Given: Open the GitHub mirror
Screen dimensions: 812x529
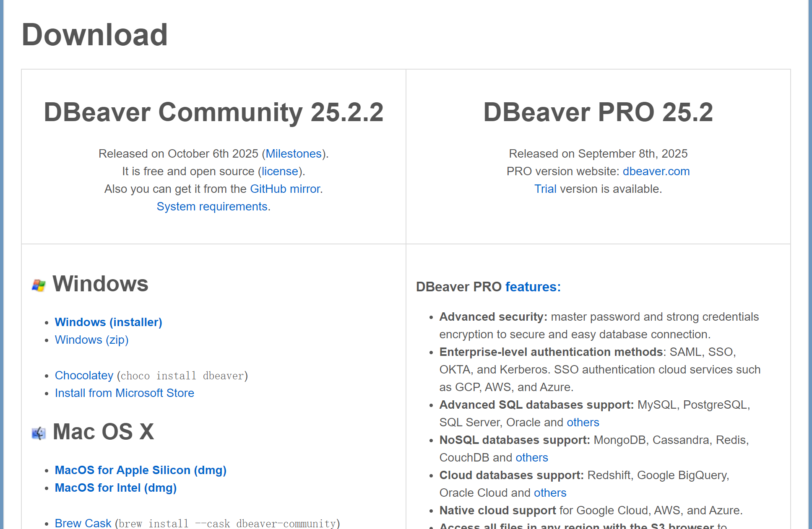Looking at the screenshot, I should pyautogui.click(x=285, y=189).
